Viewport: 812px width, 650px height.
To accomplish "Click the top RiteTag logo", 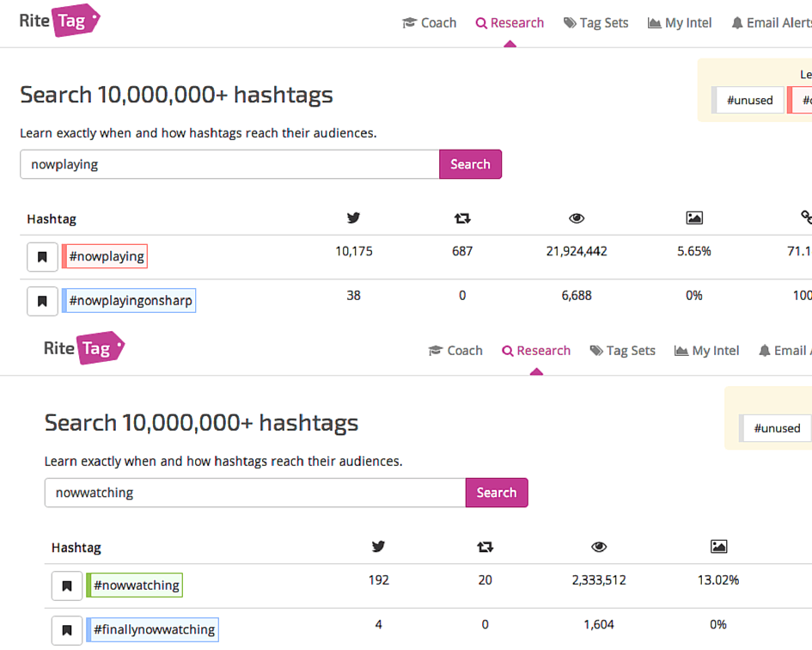I will point(59,21).
